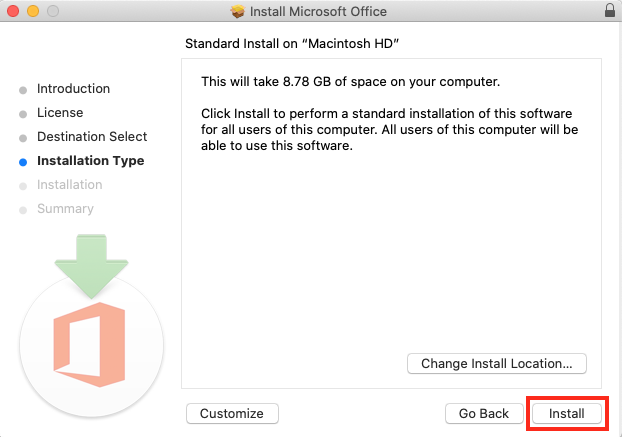Choose Change Install Location…

pyautogui.click(x=496, y=363)
